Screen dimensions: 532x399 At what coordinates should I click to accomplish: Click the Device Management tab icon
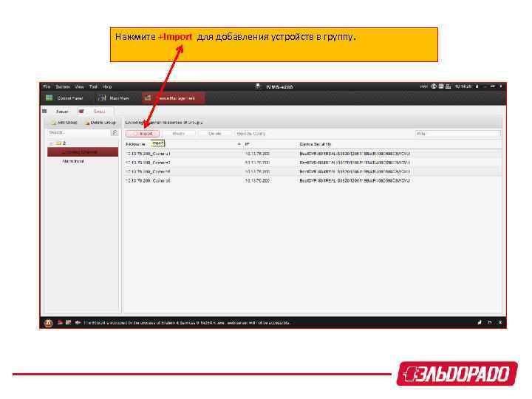(x=148, y=98)
